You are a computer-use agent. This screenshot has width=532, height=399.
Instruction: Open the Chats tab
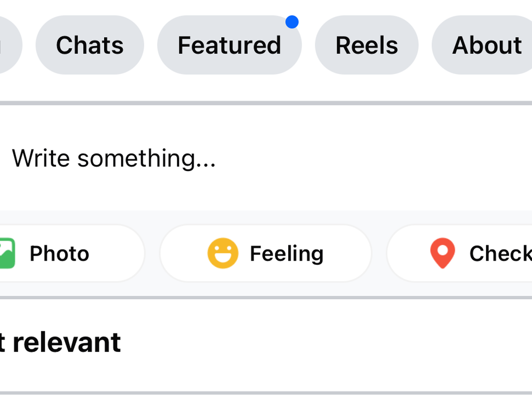click(x=90, y=45)
